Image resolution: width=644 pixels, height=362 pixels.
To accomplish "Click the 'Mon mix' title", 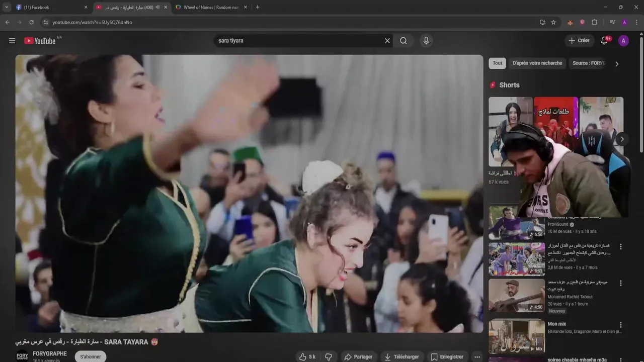I will tap(557, 324).
